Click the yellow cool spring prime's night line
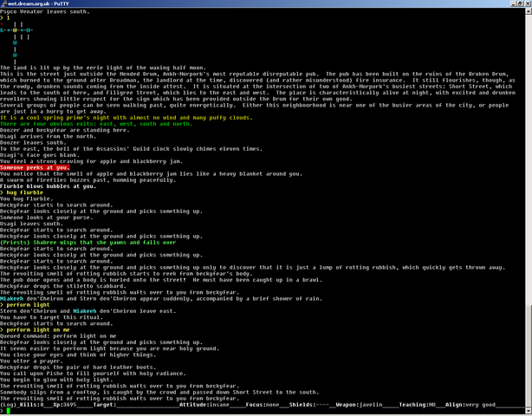The width and height of the screenshot is (532, 416). pos(127,118)
